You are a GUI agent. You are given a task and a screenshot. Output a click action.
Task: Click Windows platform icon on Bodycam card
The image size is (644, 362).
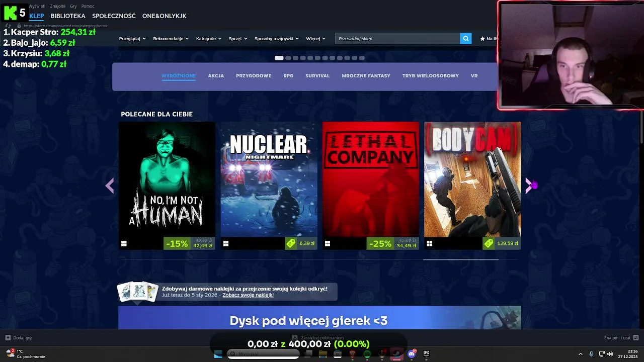[429, 243]
